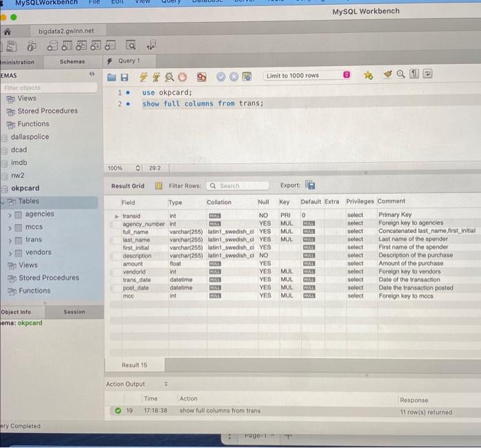Switch to the Session tab
Screen dimensions: 481x448
tap(74, 311)
